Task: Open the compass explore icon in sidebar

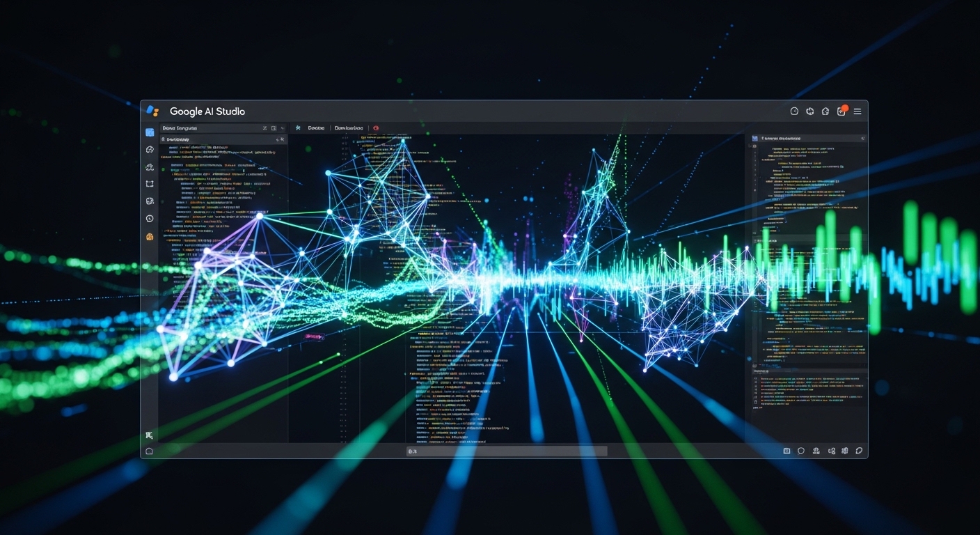Action: click(x=149, y=149)
